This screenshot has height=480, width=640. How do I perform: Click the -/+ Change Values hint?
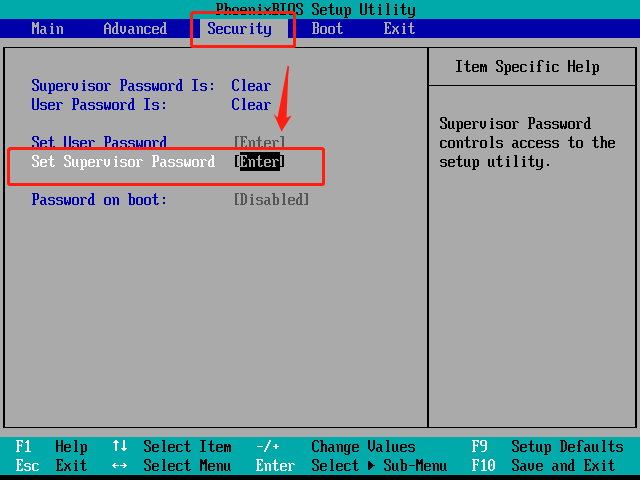click(336, 447)
